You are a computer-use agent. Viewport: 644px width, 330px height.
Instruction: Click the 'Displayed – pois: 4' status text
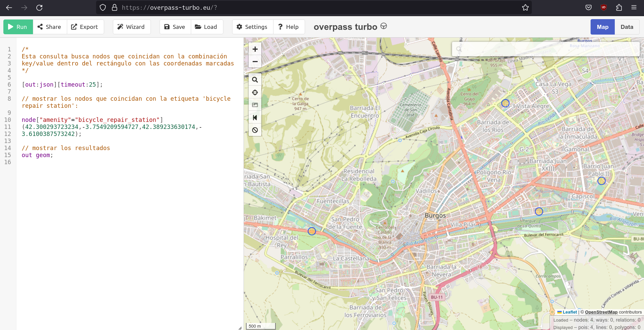[597, 327]
